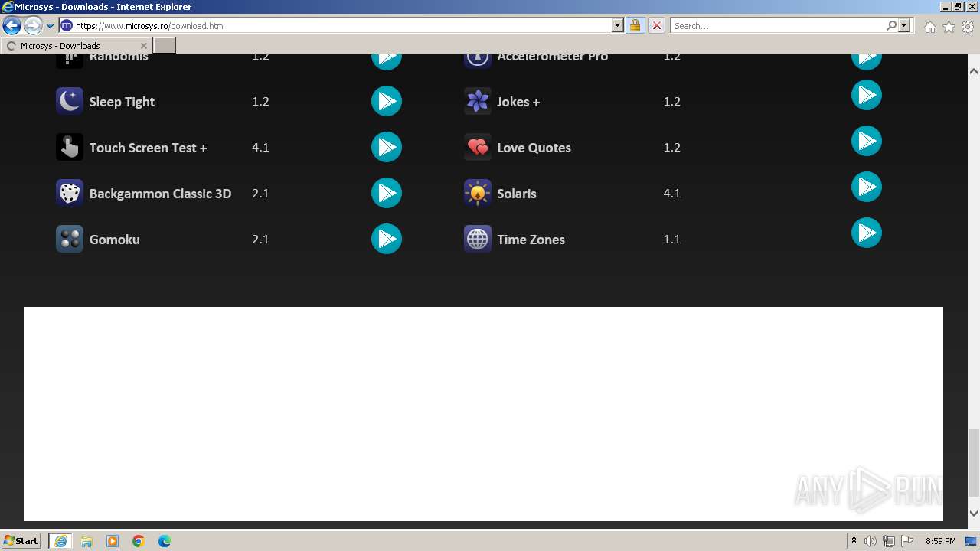Click version 1.1 beside Time Zones

671,240
